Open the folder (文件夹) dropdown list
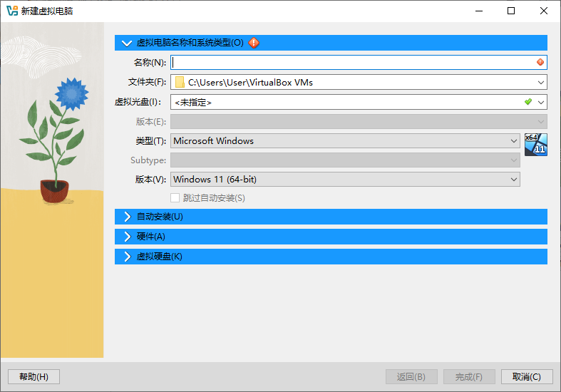 [x=540, y=82]
